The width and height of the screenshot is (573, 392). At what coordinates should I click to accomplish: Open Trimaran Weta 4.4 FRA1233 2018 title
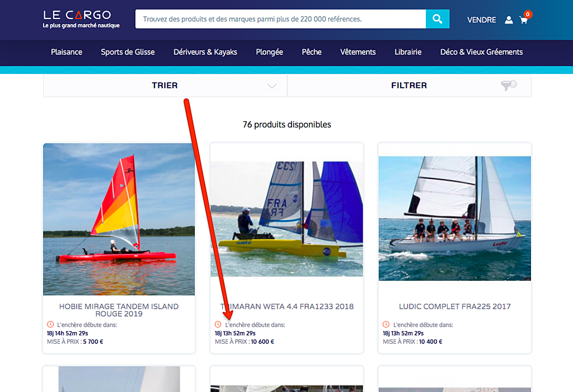286,306
